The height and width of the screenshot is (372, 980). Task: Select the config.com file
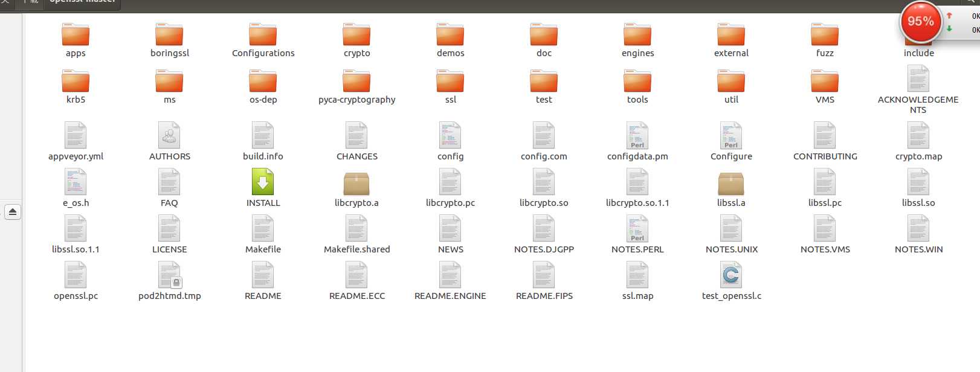click(x=544, y=135)
